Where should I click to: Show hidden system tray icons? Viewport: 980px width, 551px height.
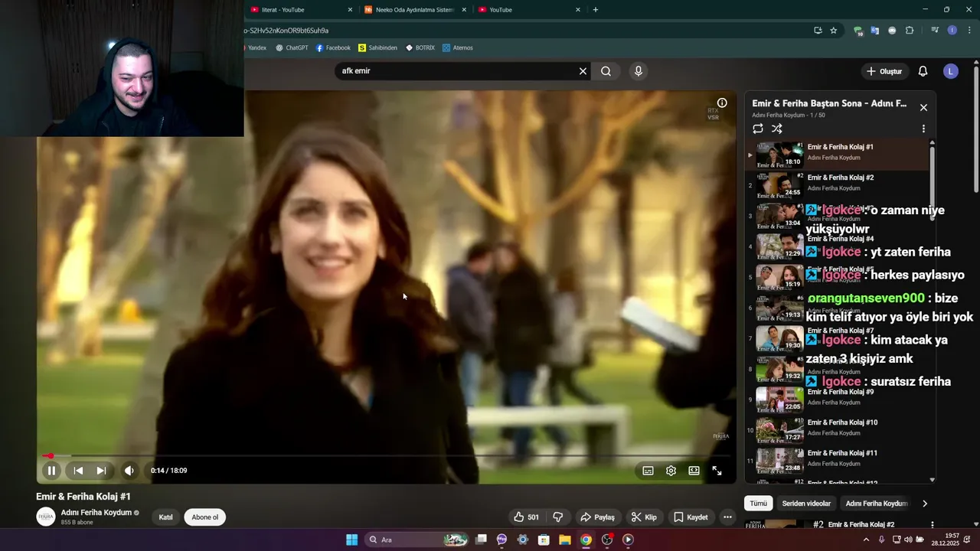point(866,540)
